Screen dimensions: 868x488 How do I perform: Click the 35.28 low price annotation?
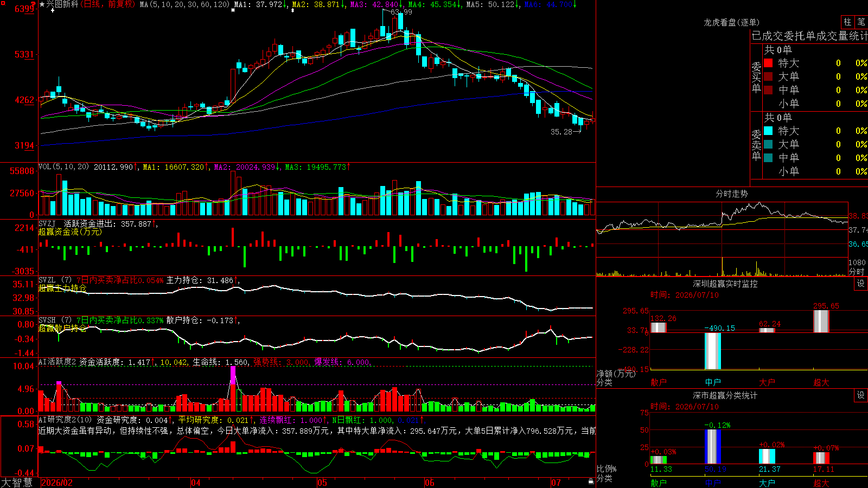coord(561,132)
